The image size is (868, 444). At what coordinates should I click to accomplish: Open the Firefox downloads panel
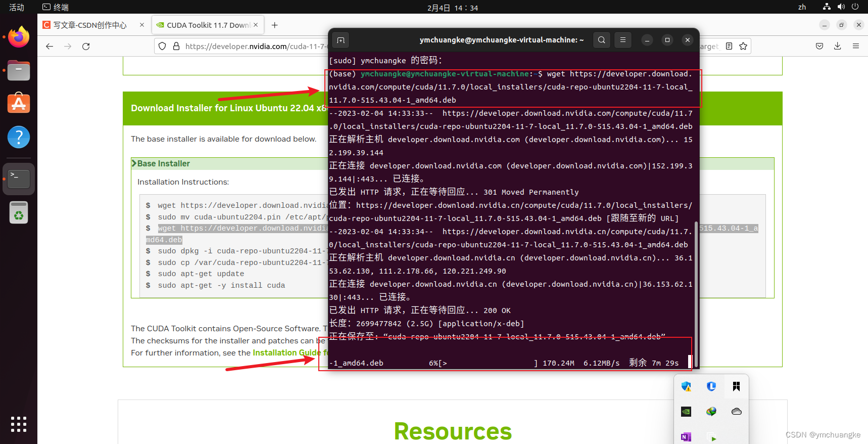pyautogui.click(x=838, y=46)
